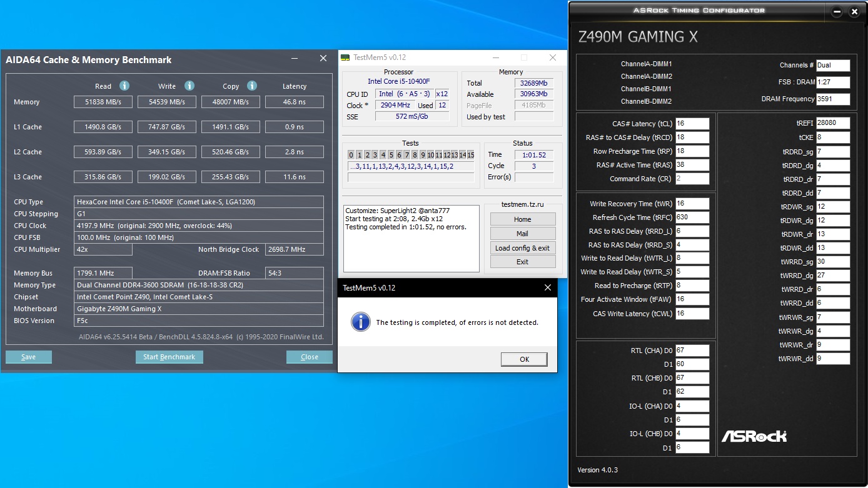Image resolution: width=868 pixels, height=488 pixels.
Task: Select the IO-L (CHB) D0 field
Action: (x=692, y=434)
